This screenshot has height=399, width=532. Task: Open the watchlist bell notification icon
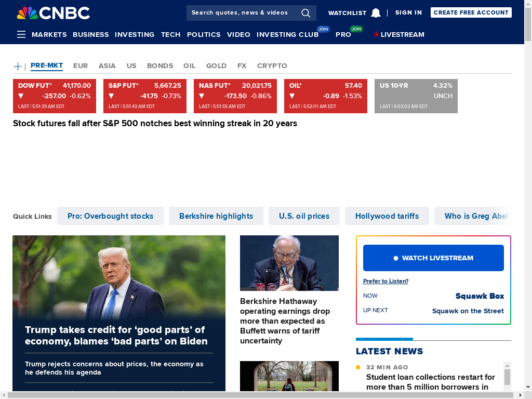pos(376,13)
